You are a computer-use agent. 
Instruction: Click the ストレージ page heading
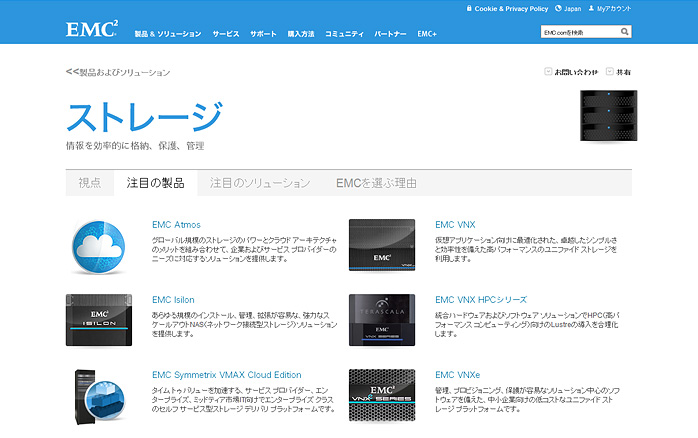tap(144, 117)
